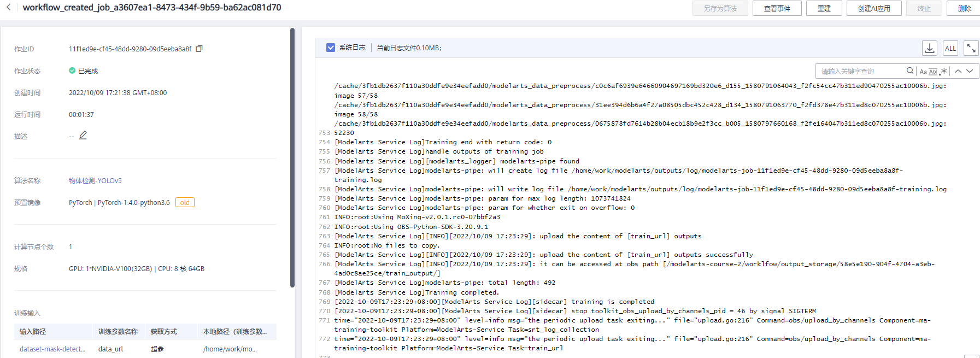This screenshot has width=980, height=358.
Task: Open the dataset-mask-detect input path link
Action: click(x=52, y=349)
